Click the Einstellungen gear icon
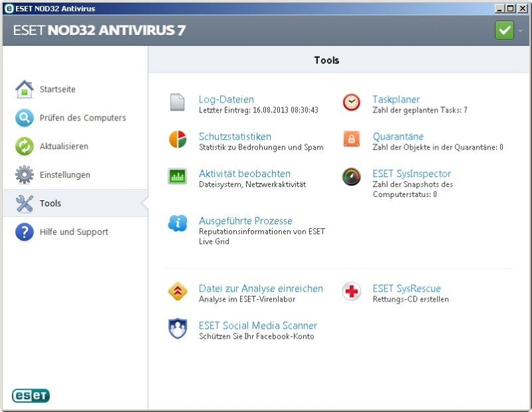The height and width of the screenshot is (412, 532). tap(25, 174)
